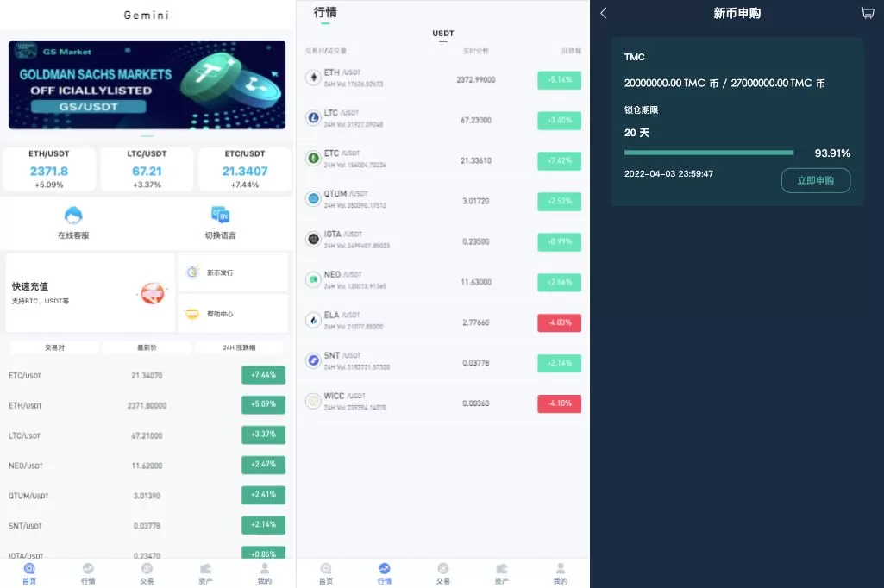Image resolution: width=884 pixels, height=588 pixels.
Task: Click the 行情 heading in market screen
Action: pyautogui.click(x=325, y=12)
